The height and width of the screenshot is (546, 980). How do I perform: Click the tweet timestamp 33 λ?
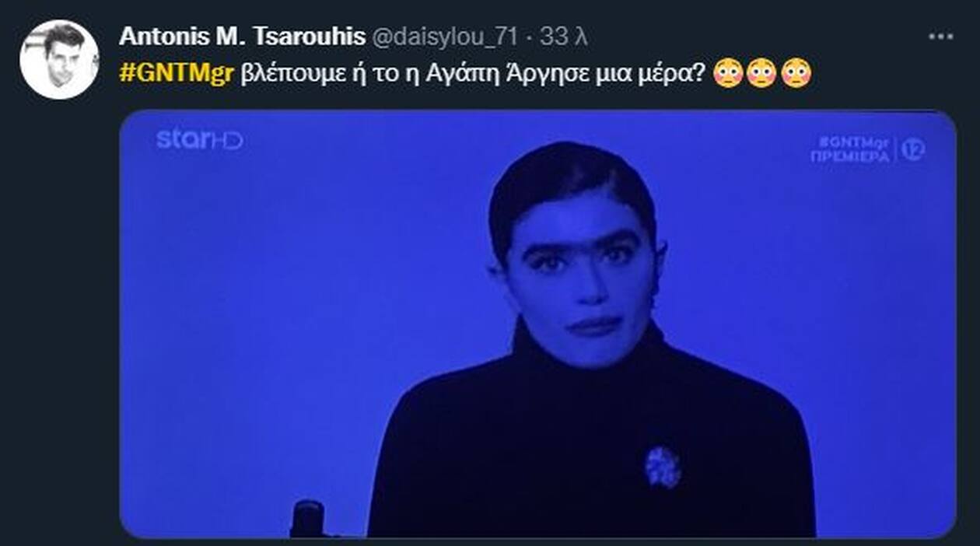558,36
